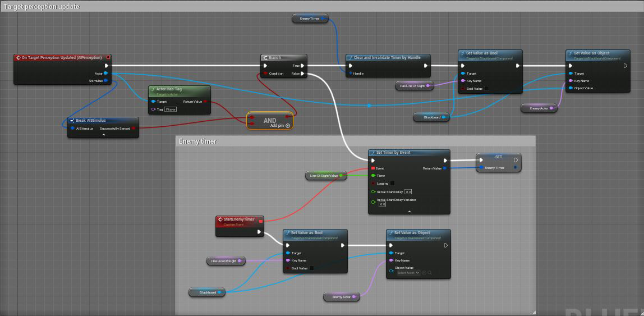
Task: Select Line Of Sight Value variable node
Action: (326, 176)
